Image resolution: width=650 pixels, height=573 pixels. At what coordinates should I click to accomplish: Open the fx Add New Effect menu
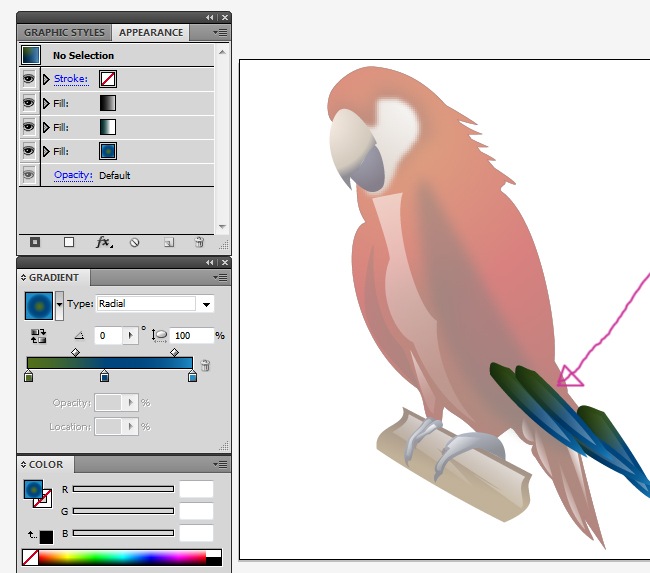pos(103,242)
